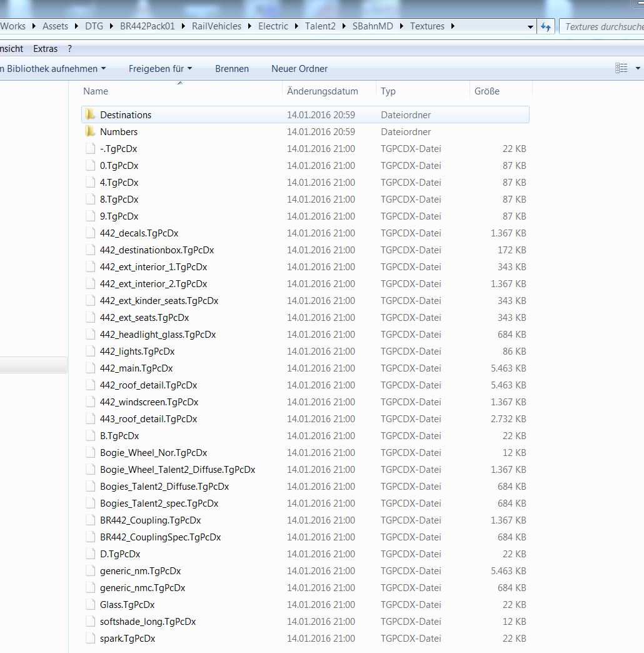Click the view mode icon in toolbar

(x=621, y=68)
